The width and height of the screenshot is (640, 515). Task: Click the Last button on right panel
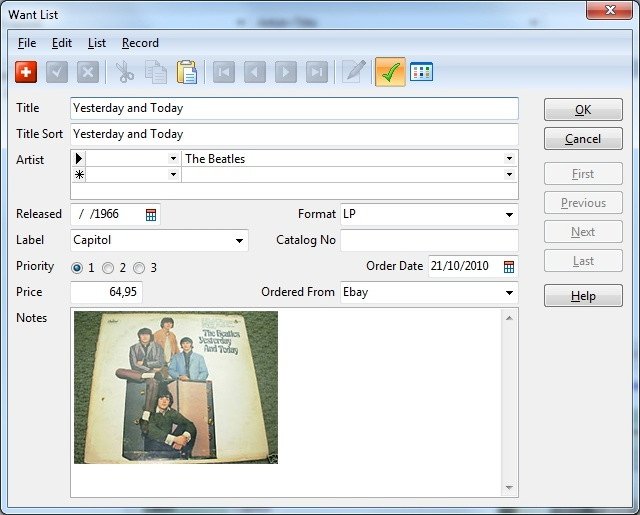[x=583, y=261]
